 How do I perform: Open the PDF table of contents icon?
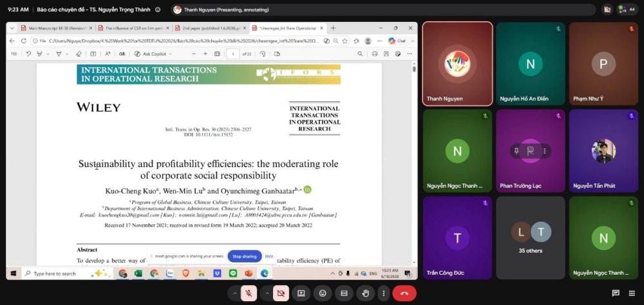[14, 54]
